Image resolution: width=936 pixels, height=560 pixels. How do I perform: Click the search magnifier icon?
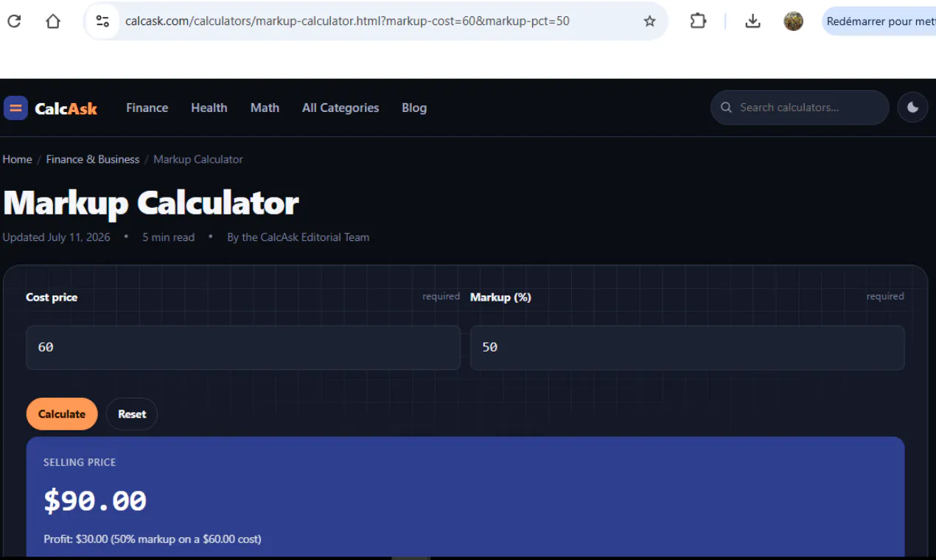click(726, 108)
